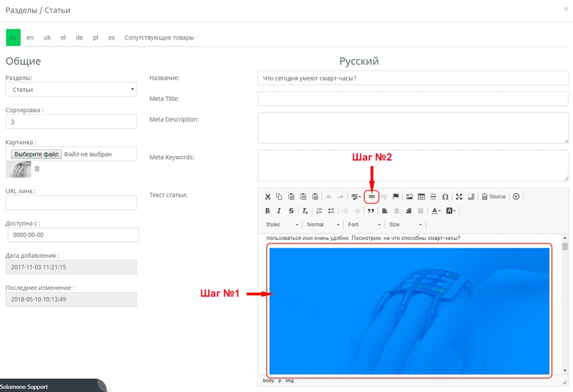
Task: Toggle Italic formatting
Action: 279,211
